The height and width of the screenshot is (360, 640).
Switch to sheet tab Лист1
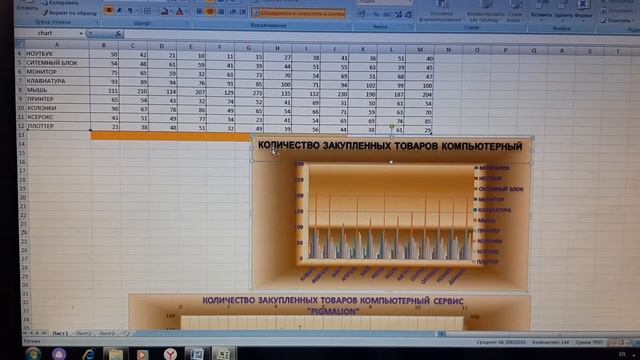pyautogui.click(x=60, y=333)
